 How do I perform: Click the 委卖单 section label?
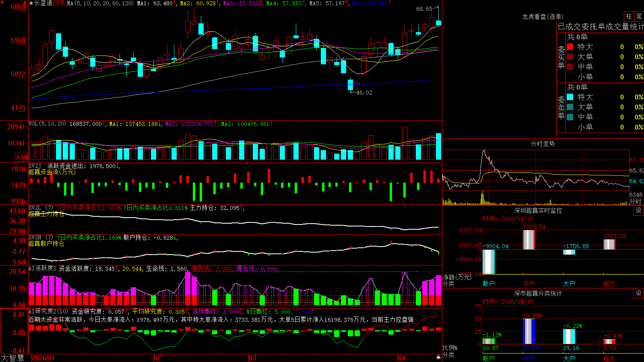click(561, 107)
